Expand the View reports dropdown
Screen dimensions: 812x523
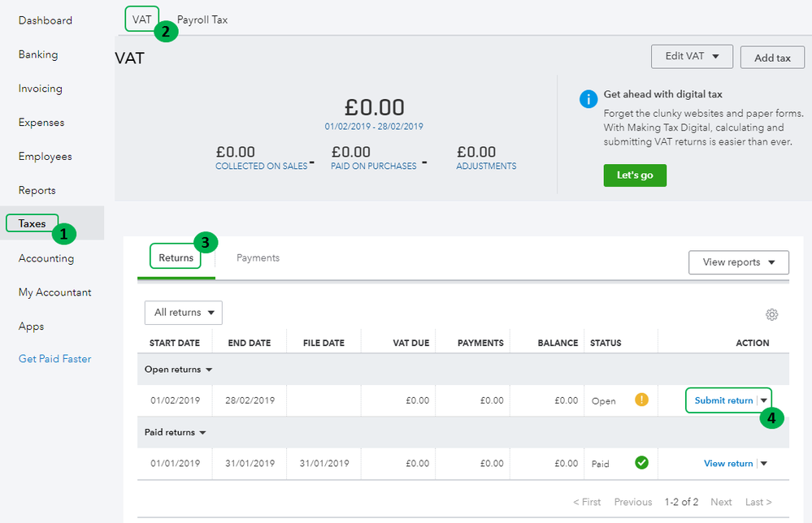[x=738, y=262]
